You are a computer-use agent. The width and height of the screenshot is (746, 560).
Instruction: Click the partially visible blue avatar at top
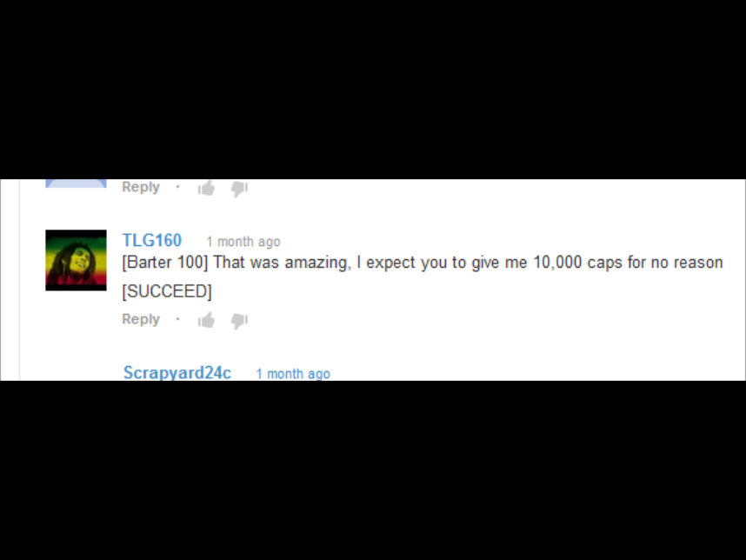[x=77, y=183]
